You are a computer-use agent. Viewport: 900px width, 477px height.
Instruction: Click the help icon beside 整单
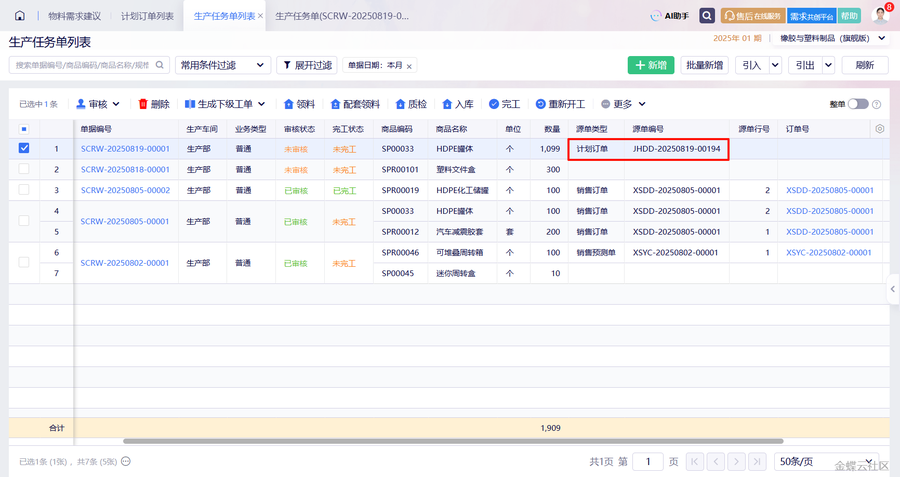pos(876,104)
